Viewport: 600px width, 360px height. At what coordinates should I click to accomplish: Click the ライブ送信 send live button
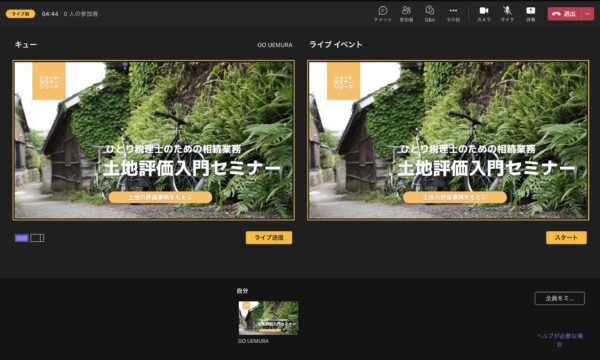point(269,238)
